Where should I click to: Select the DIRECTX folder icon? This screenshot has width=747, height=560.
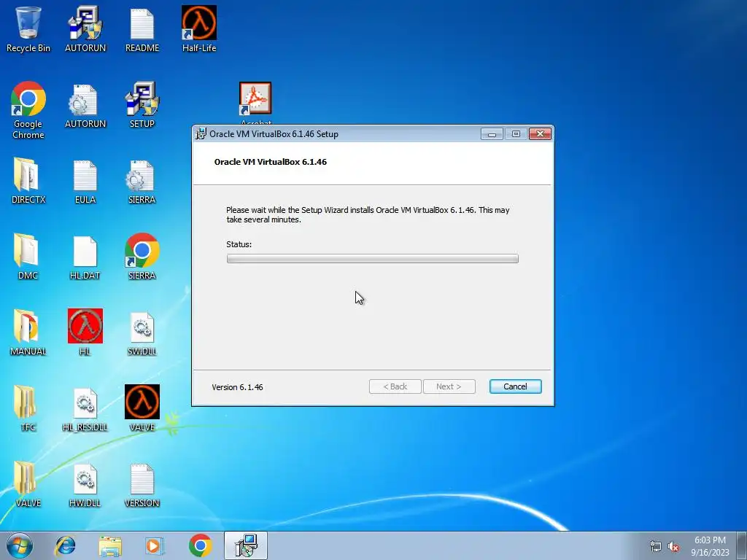point(28,181)
